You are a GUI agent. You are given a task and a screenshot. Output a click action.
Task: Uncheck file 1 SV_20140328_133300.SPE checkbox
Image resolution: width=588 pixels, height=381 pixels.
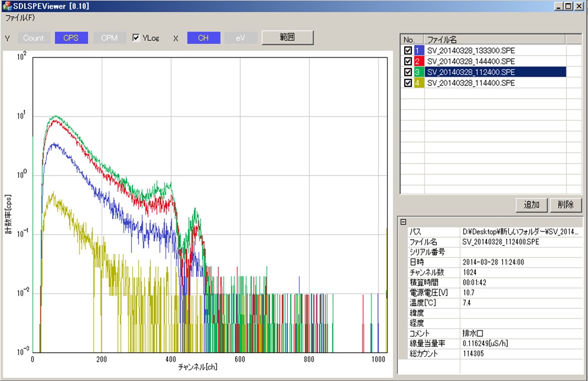[x=408, y=51]
